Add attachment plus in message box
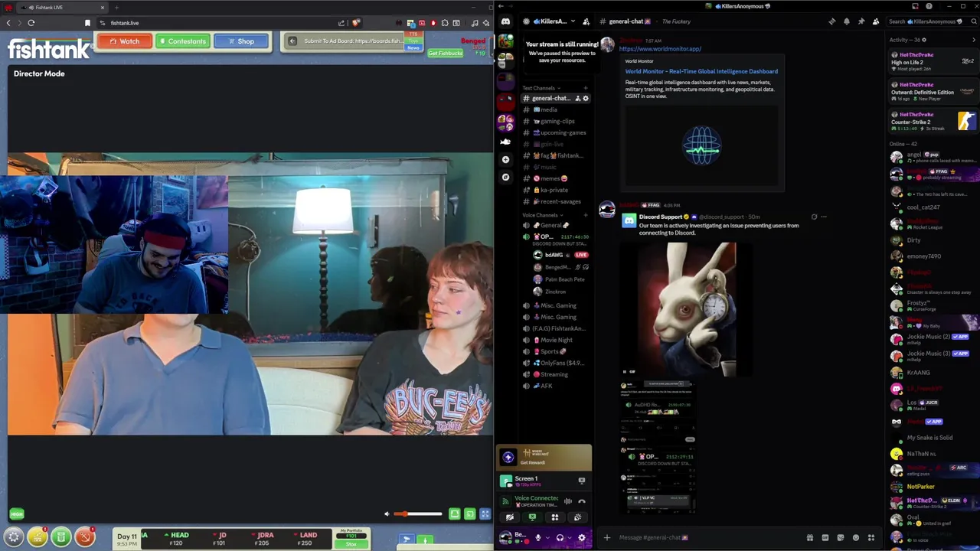 point(607,537)
